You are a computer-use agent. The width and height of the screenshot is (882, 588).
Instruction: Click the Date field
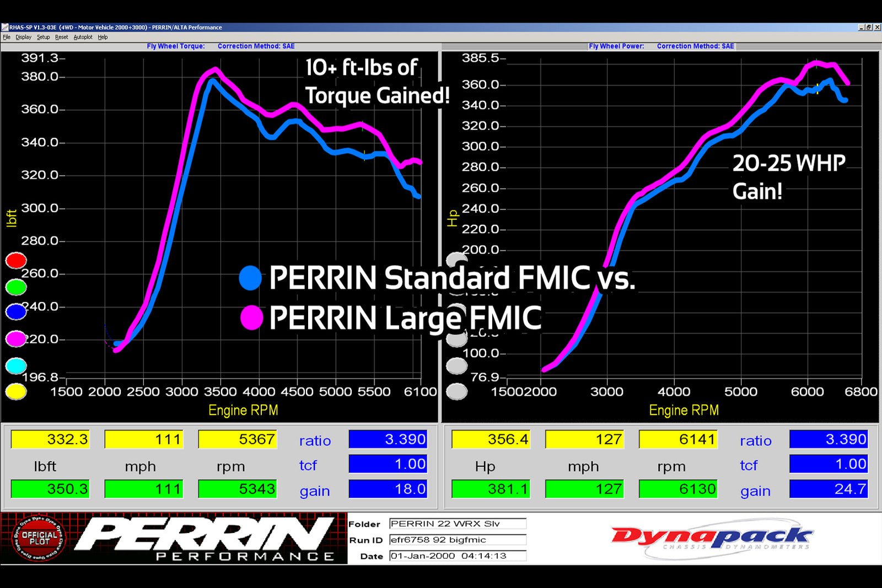(458, 556)
